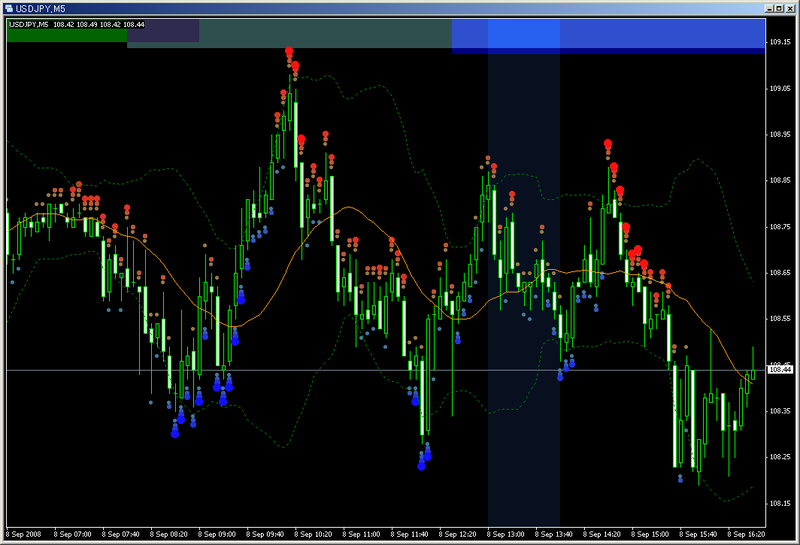Viewport: 800px width, 545px height.
Task: Click the 8 Sep 09:00 time label
Action: [x=217, y=534]
